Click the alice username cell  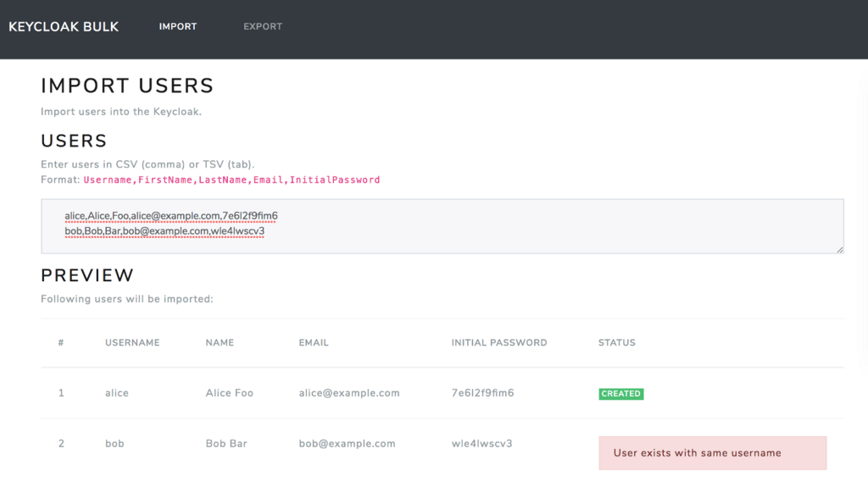[117, 393]
